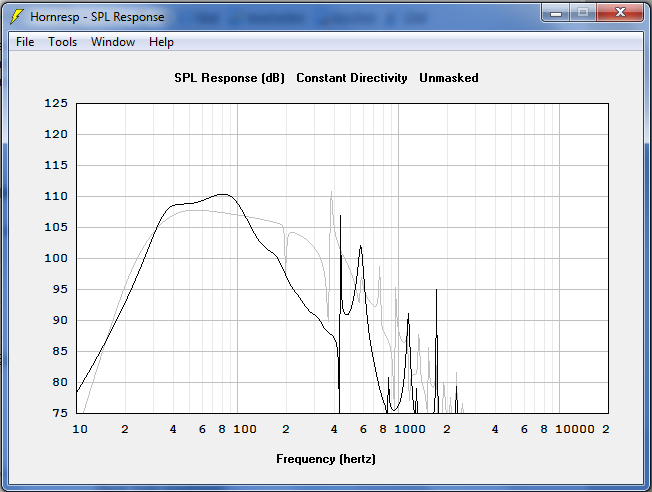Close the Hornresp SPL Response window

point(620,12)
